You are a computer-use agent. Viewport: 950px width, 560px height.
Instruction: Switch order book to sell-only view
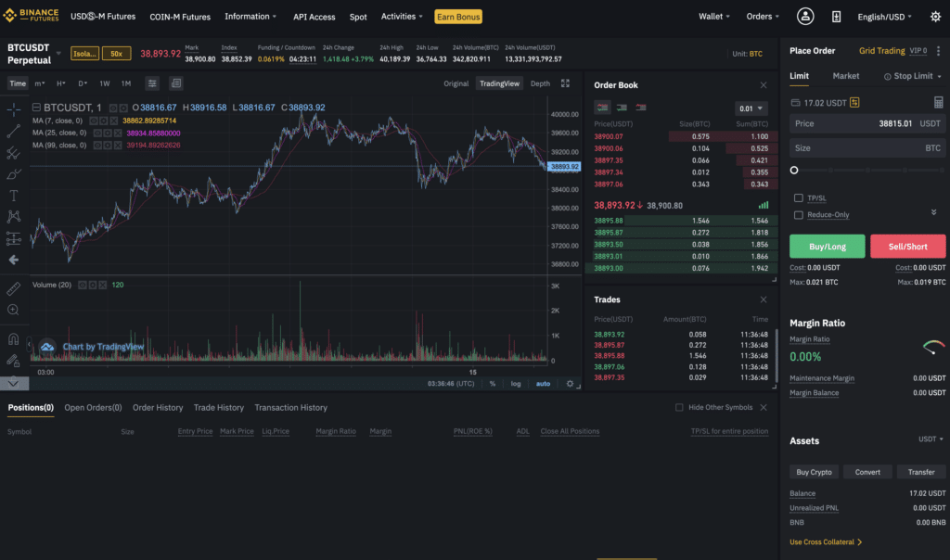click(640, 108)
